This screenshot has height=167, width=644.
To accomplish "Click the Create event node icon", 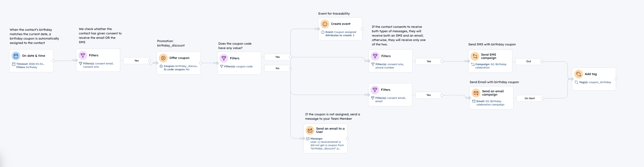I will tap(325, 24).
